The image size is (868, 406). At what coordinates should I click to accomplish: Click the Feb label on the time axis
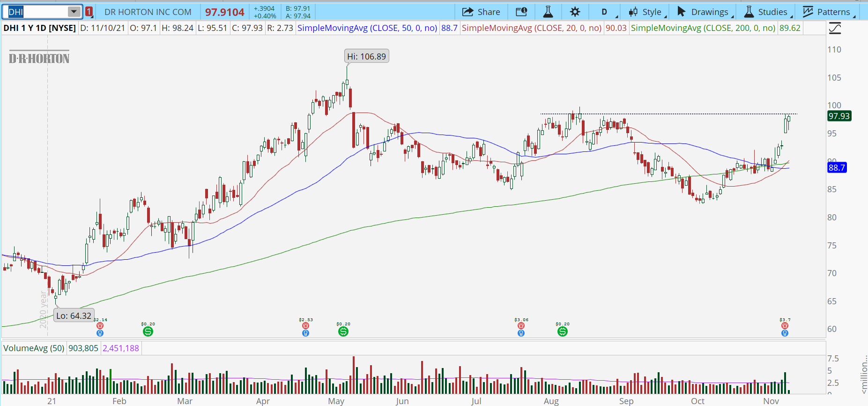pos(119,401)
